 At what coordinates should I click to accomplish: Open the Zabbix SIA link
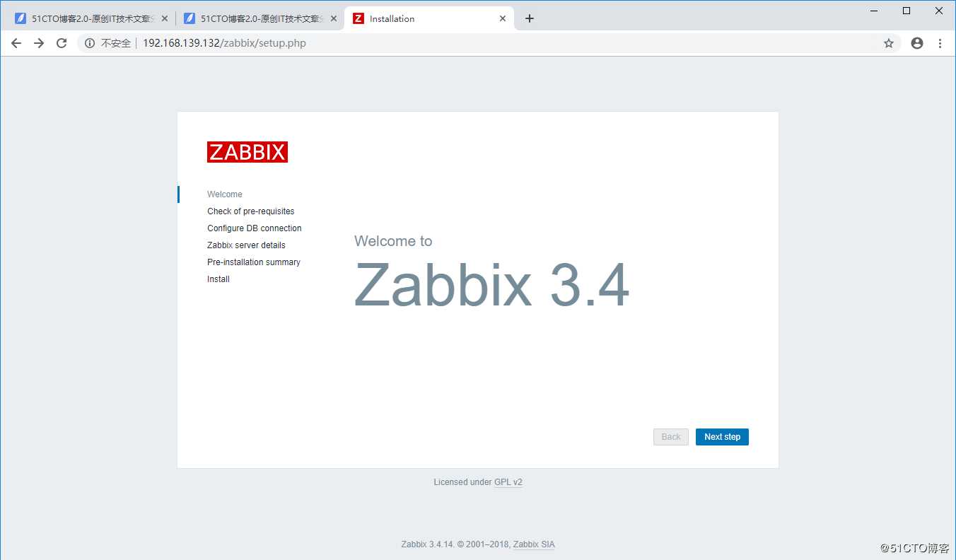(x=534, y=544)
